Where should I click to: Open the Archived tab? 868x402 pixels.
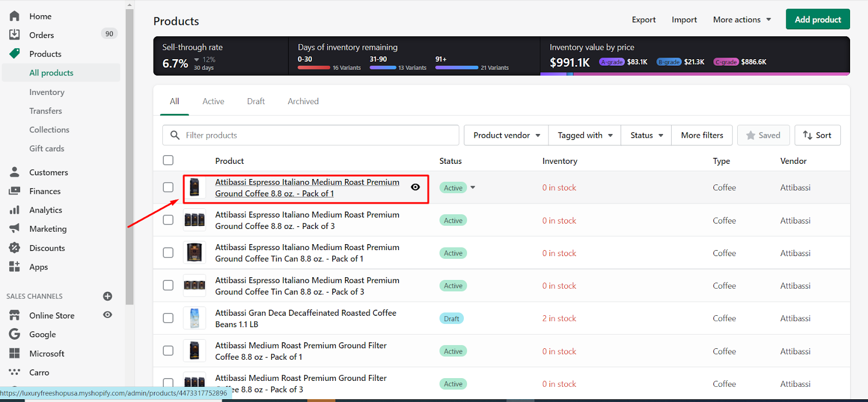click(303, 101)
